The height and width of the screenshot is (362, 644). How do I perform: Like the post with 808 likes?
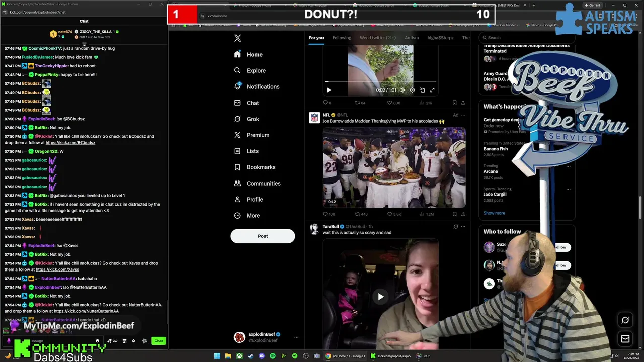(x=393, y=103)
